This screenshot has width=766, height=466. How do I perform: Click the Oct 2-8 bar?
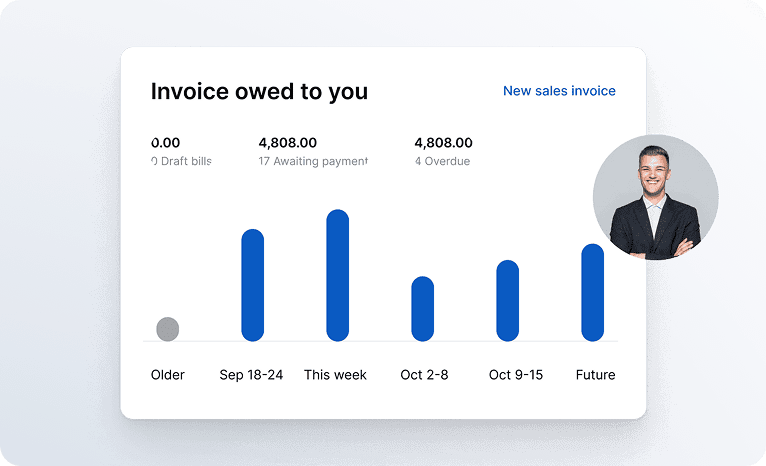tap(423, 309)
